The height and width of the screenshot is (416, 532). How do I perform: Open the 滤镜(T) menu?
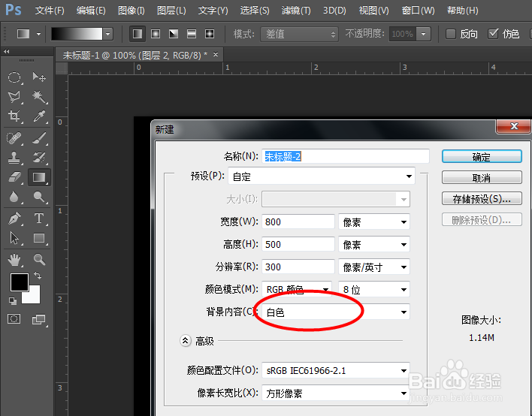tap(296, 11)
